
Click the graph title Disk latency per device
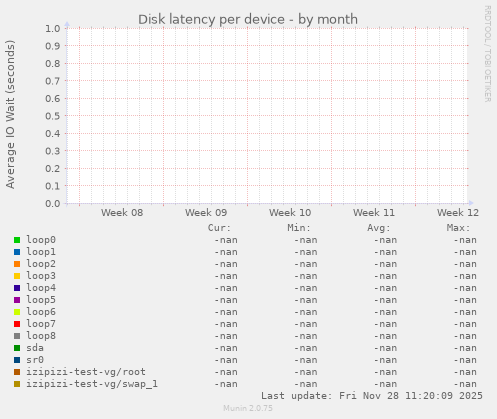[x=248, y=19]
